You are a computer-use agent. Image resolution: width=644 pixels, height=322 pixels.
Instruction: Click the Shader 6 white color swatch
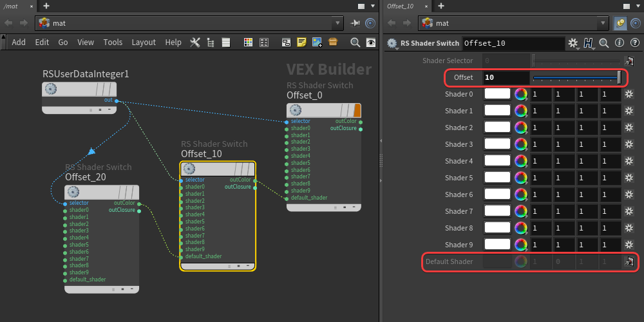point(497,194)
